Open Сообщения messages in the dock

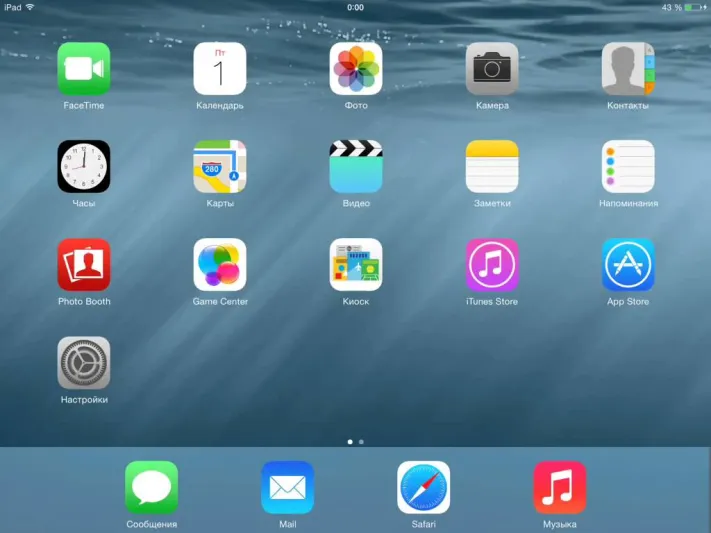coord(151,487)
